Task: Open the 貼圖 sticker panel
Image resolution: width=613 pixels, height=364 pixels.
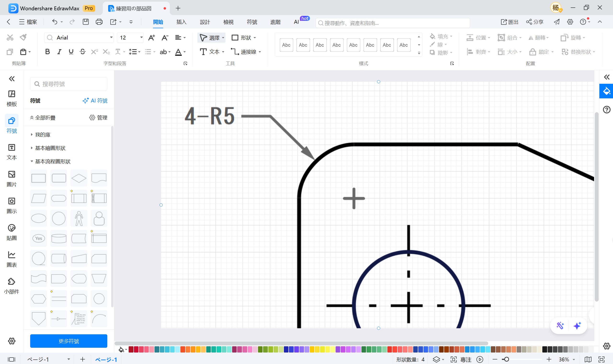Action: point(11,232)
